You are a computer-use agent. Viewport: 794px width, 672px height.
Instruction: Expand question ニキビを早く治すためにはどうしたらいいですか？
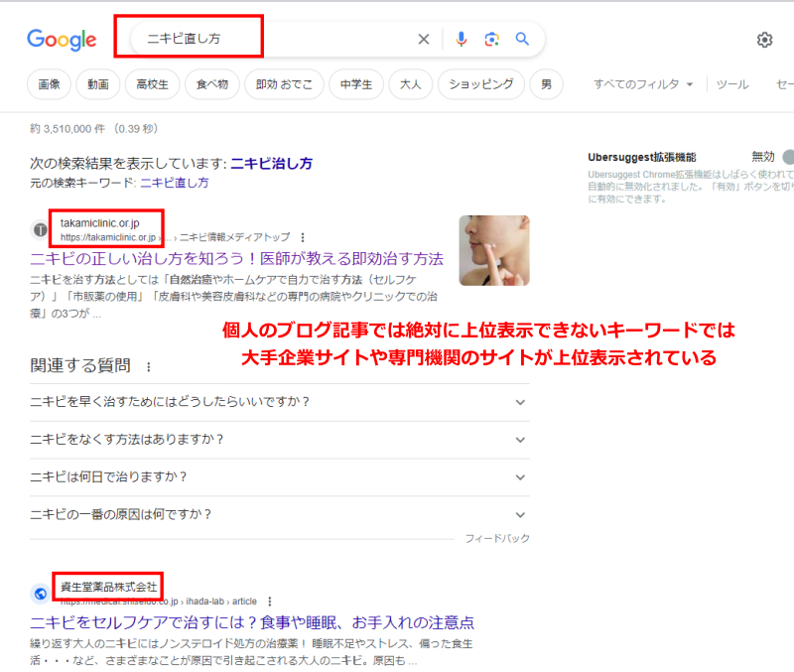[x=280, y=402]
